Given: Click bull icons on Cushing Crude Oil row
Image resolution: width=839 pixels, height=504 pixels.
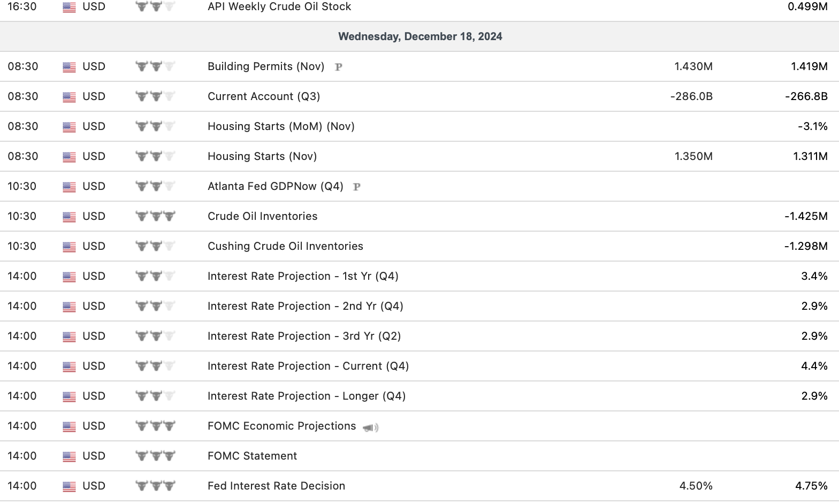Looking at the screenshot, I should [x=155, y=246].
